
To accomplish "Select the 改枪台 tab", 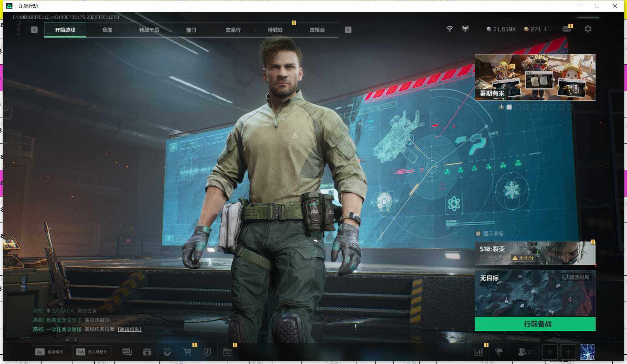I will coord(317,30).
